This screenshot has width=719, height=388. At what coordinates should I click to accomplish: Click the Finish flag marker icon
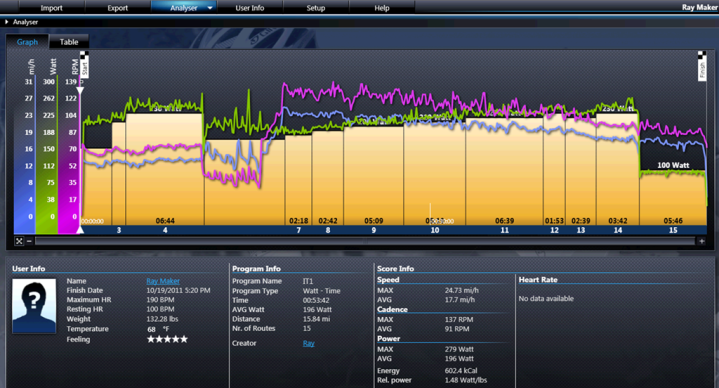[x=702, y=66]
